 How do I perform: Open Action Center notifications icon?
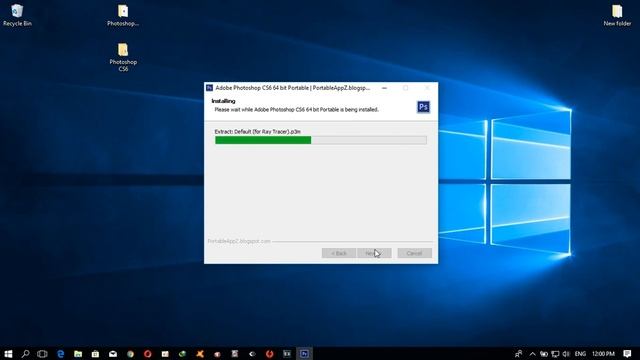point(627,354)
